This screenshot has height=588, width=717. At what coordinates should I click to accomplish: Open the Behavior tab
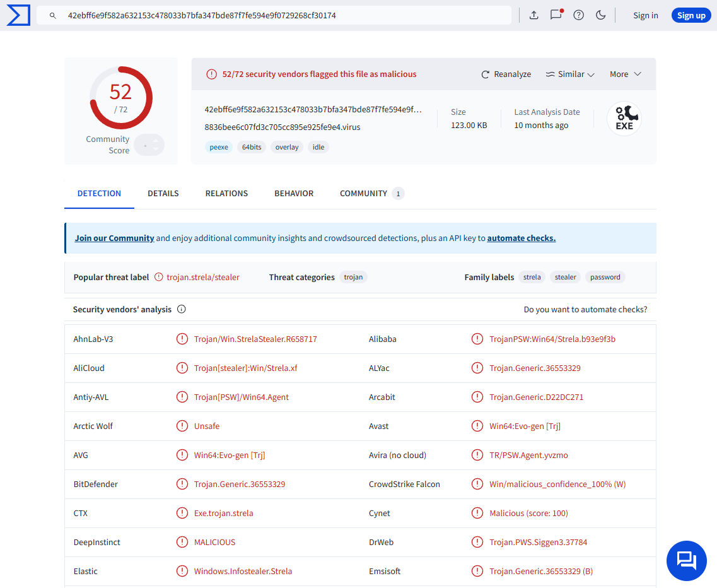[294, 194]
